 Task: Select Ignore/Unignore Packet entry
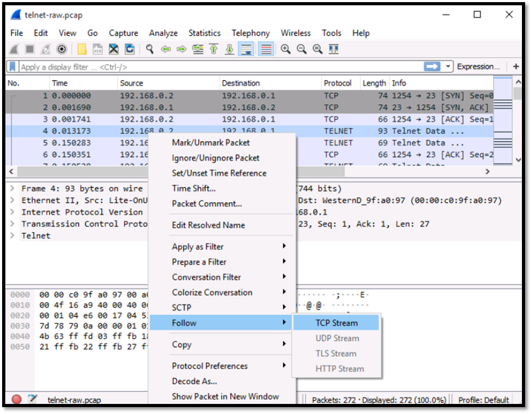point(216,158)
